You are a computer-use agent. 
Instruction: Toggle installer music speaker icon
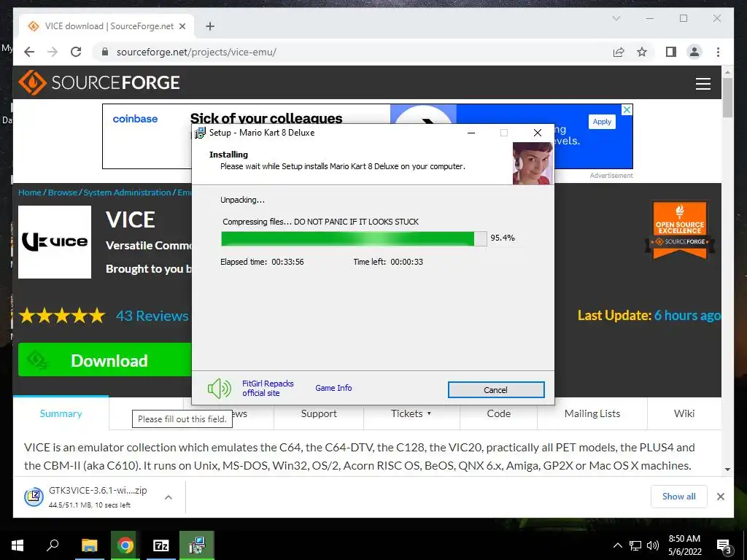coord(219,389)
